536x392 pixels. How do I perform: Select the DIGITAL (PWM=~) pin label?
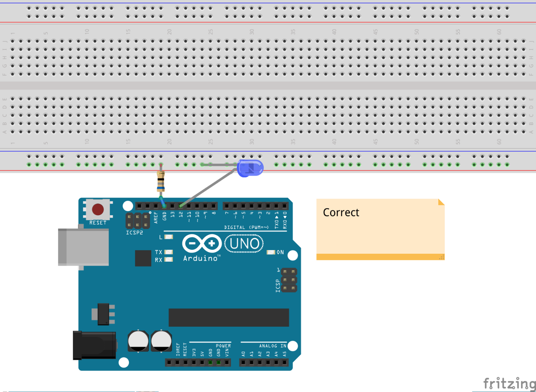[246, 228]
